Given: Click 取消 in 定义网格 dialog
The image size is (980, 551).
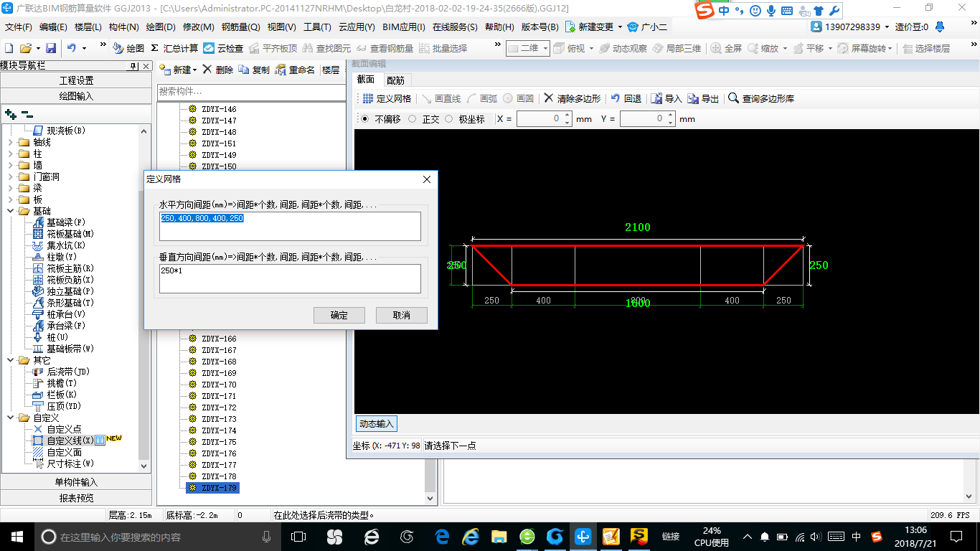Looking at the screenshot, I should click(402, 315).
